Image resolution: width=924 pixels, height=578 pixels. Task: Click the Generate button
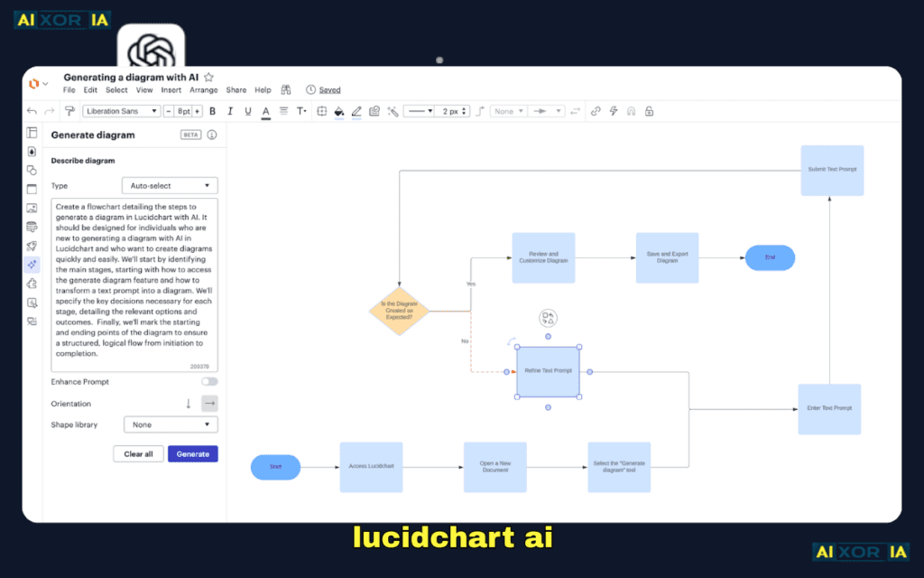pyautogui.click(x=192, y=453)
